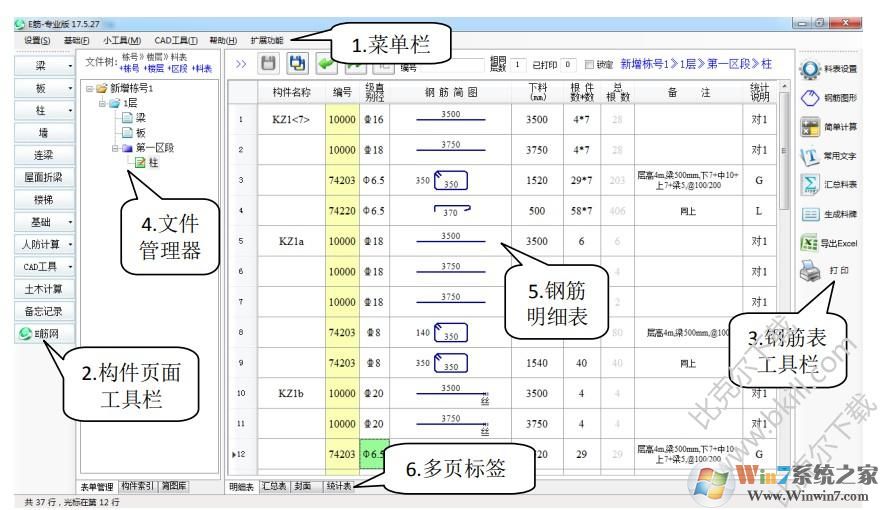
Task: Click the 备忘记录 sidebar button
Action: (x=44, y=311)
